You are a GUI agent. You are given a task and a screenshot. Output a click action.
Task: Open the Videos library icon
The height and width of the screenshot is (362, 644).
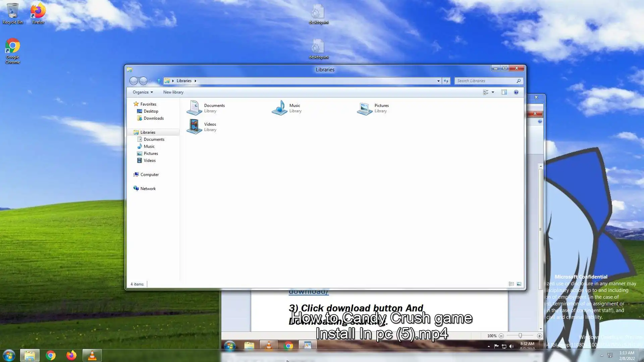click(x=194, y=127)
